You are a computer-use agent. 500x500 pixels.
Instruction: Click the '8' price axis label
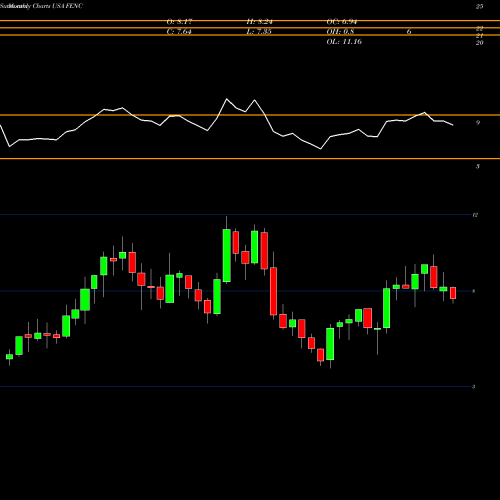474,291
